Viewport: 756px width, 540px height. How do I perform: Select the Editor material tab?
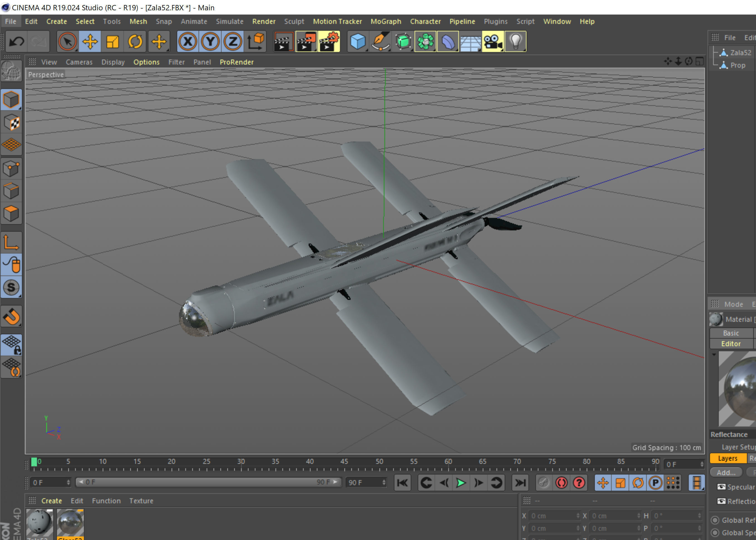(x=731, y=344)
